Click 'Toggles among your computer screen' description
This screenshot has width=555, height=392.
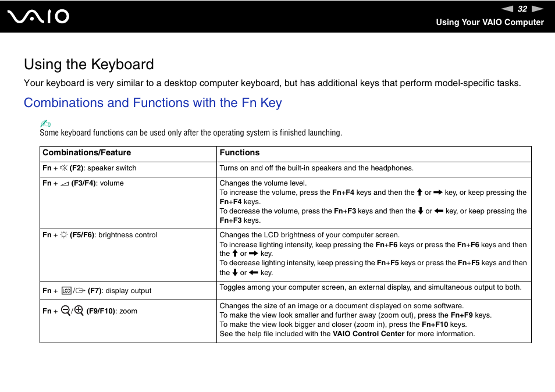(x=371, y=287)
